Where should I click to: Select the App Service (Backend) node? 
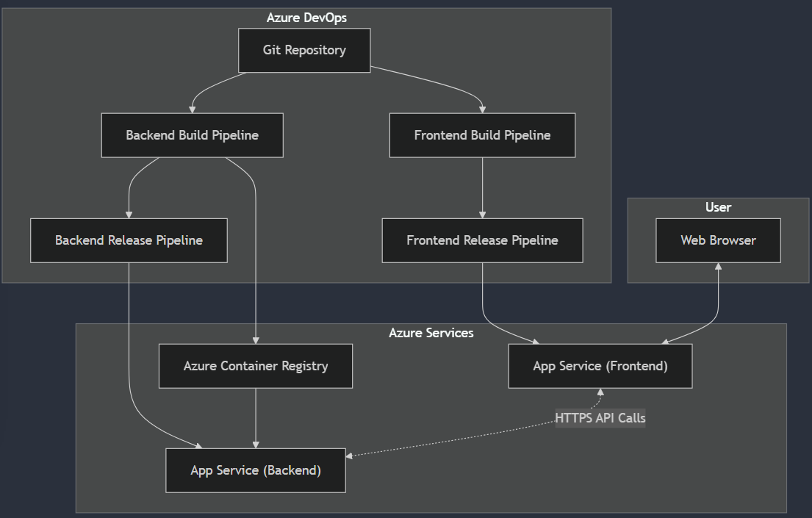[x=256, y=470]
